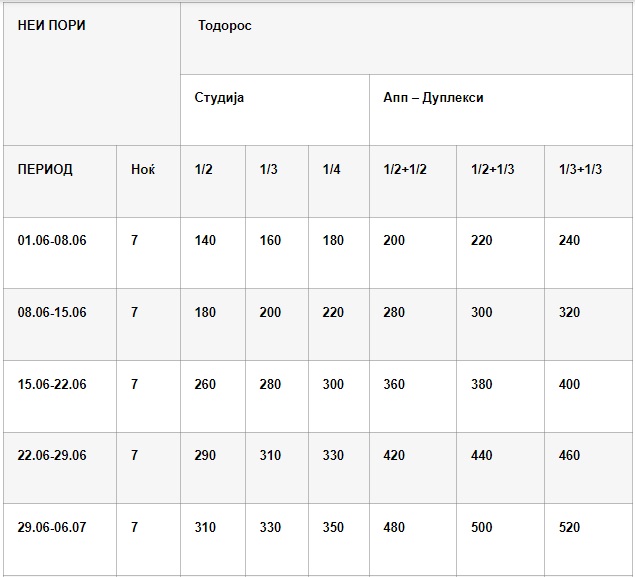Click the ПЕРИОД column header

(45, 170)
